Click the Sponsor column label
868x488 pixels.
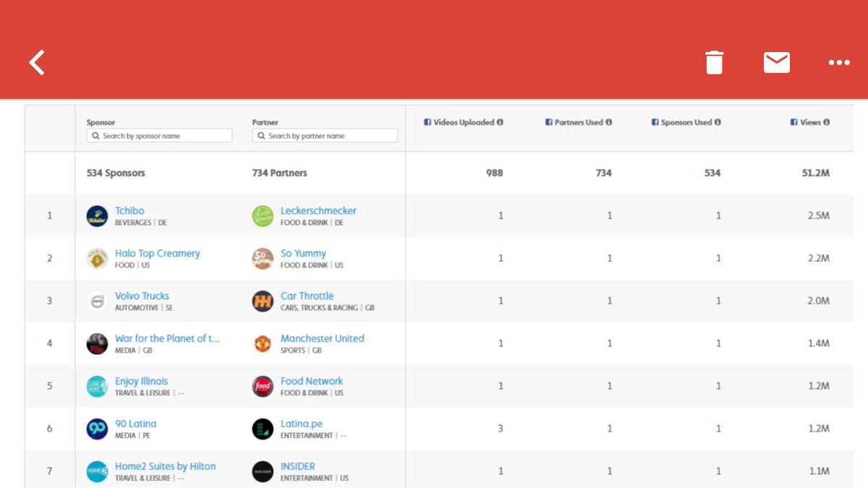point(101,122)
